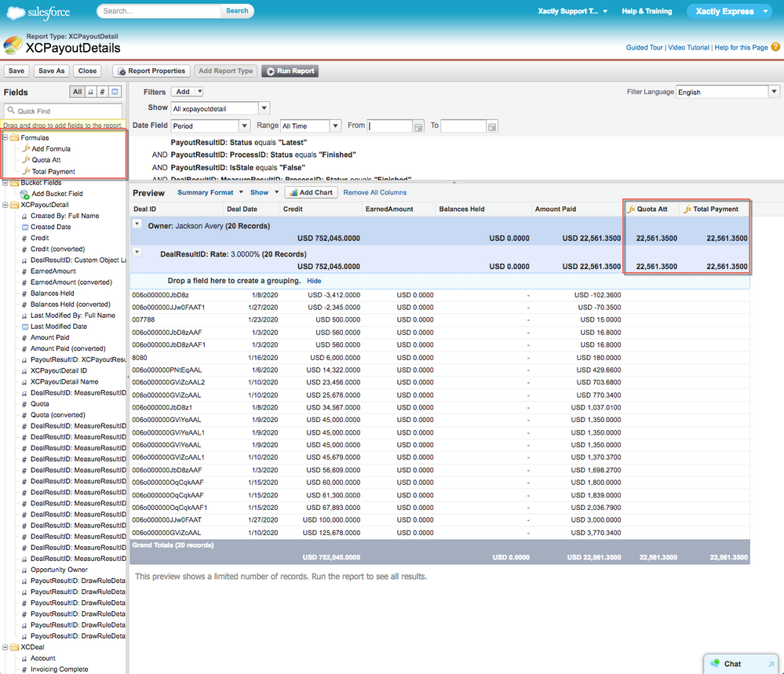Select the Opportunity Owner field
Image resolution: width=784 pixels, height=674 pixels.
point(59,570)
